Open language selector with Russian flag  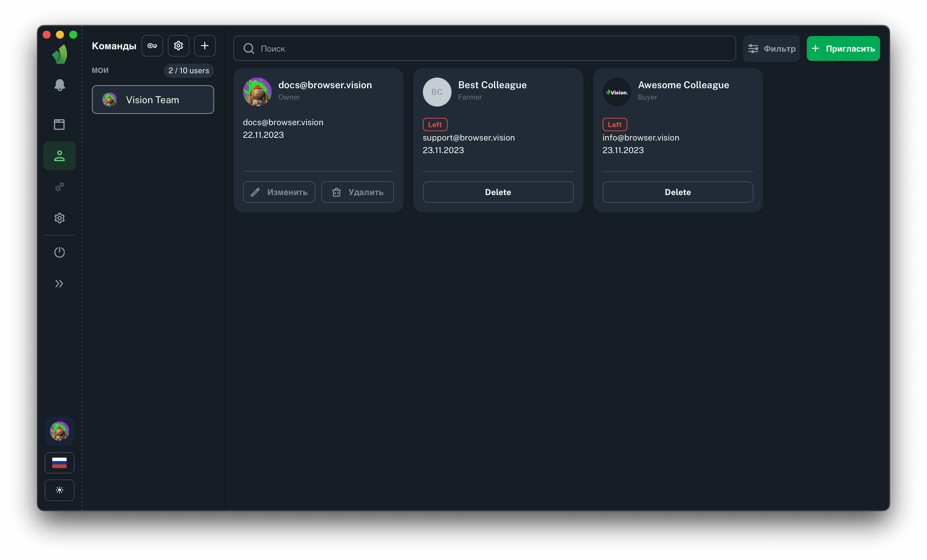coord(60,462)
